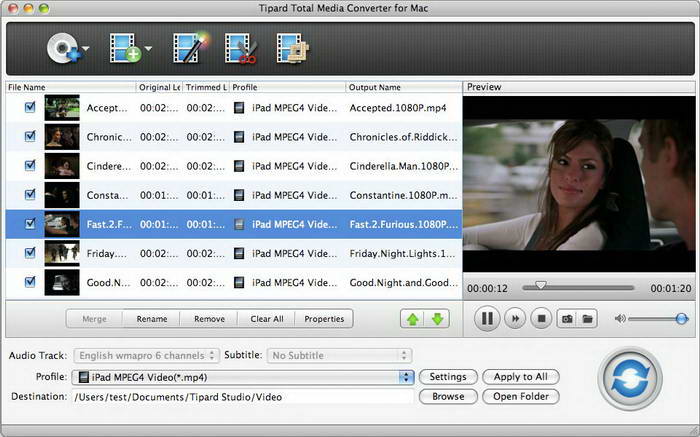Move selected file up with green arrow
This screenshot has width=700, height=437.
click(x=412, y=319)
